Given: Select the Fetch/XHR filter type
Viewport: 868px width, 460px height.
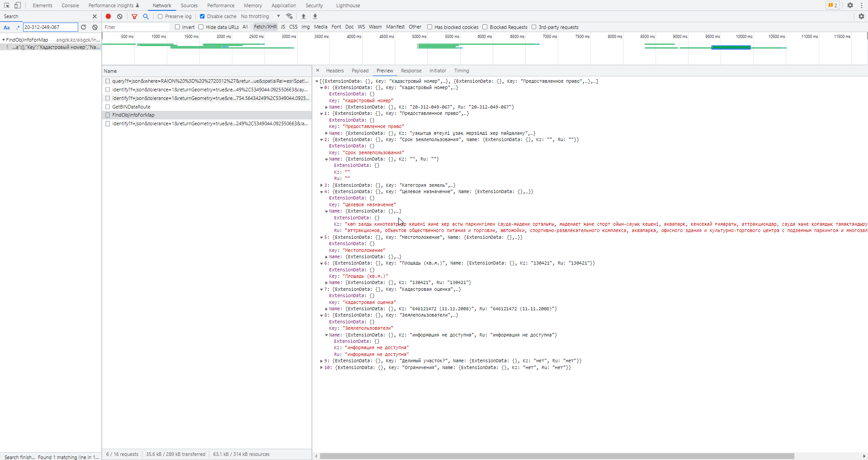Looking at the screenshot, I should coord(265,27).
